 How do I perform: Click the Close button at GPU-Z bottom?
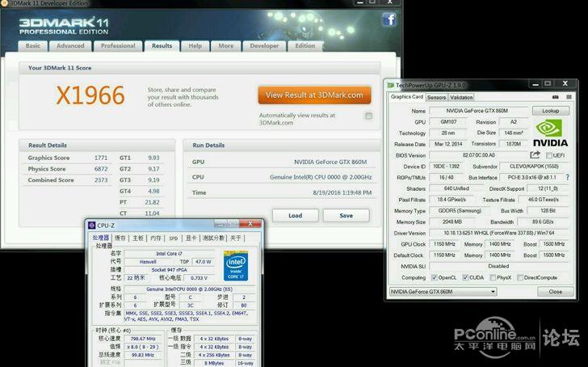tap(556, 292)
